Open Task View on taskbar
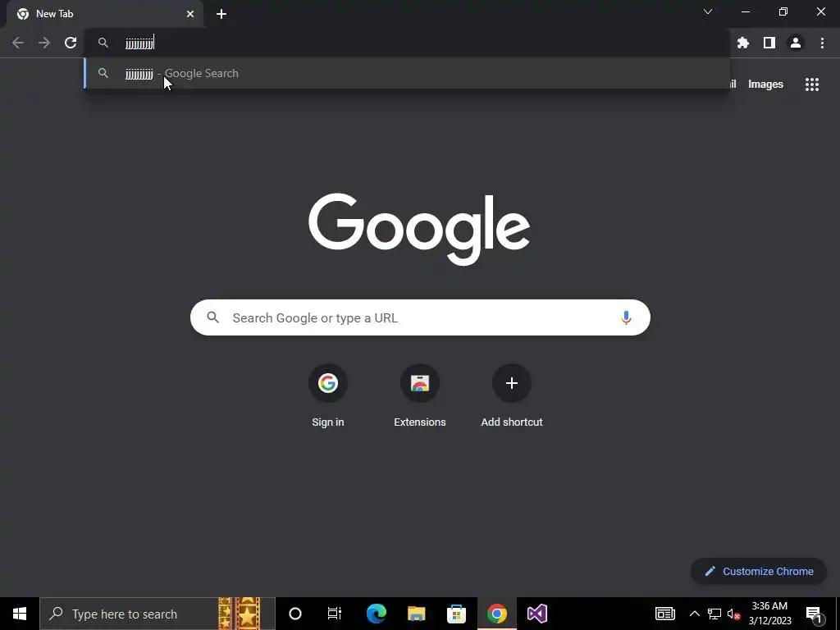This screenshot has width=840, height=630. coord(335,614)
